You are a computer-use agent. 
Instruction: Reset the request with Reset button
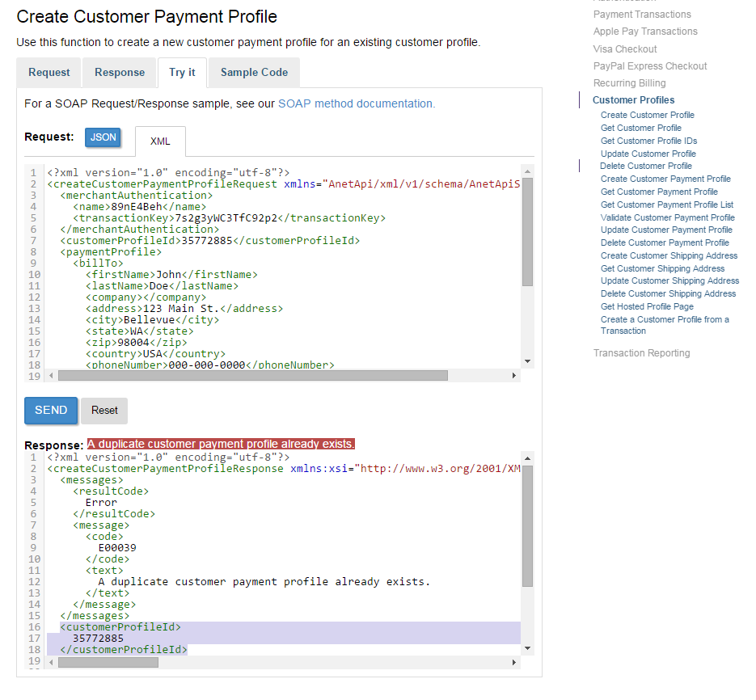pyautogui.click(x=104, y=411)
